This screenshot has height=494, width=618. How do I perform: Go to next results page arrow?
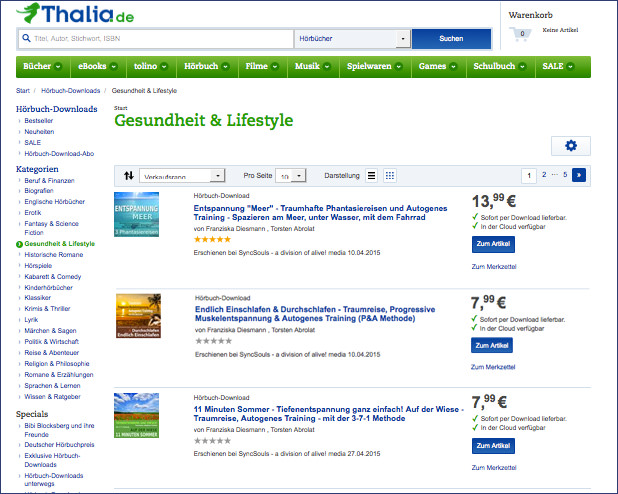(579, 175)
